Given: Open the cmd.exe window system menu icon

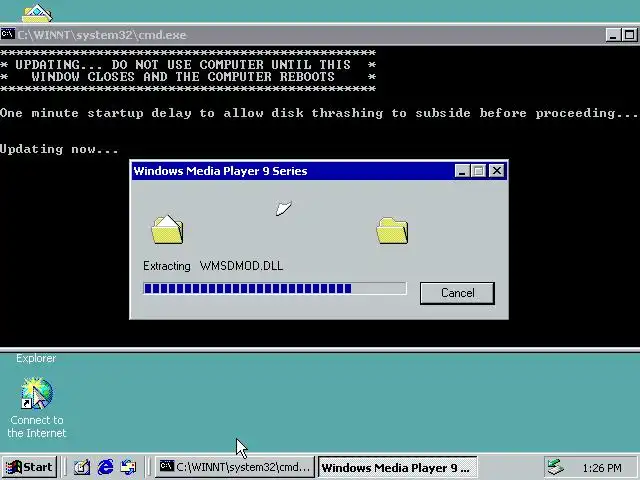Looking at the screenshot, I should 8,34.
